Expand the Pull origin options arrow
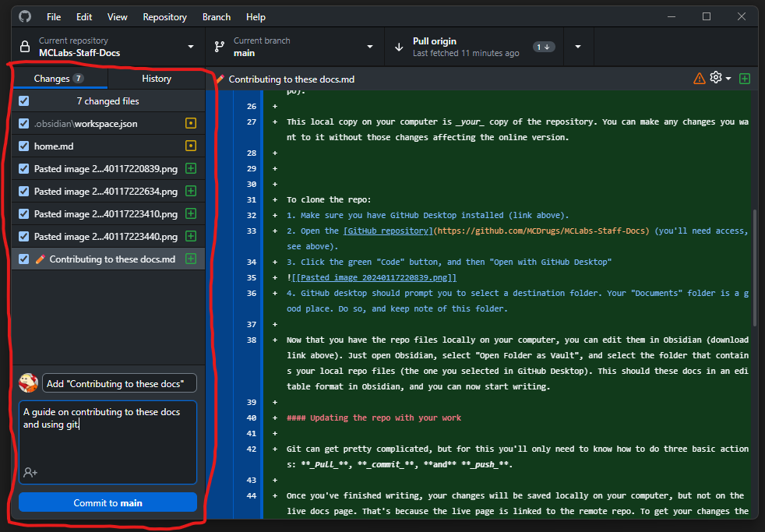 pyautogui.click(x=578, y=47)
